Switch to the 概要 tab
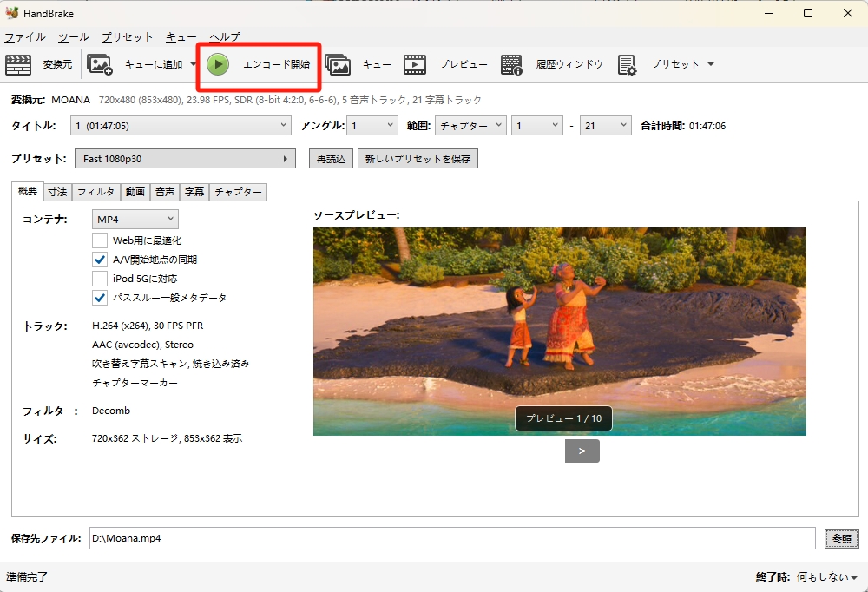 27,191
